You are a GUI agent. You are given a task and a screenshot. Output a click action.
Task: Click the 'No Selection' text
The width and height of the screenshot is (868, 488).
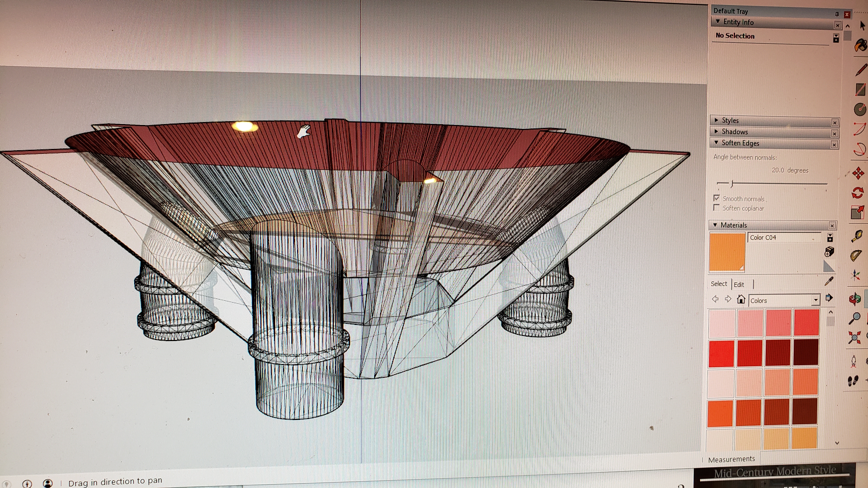click(x=735, y=35)
